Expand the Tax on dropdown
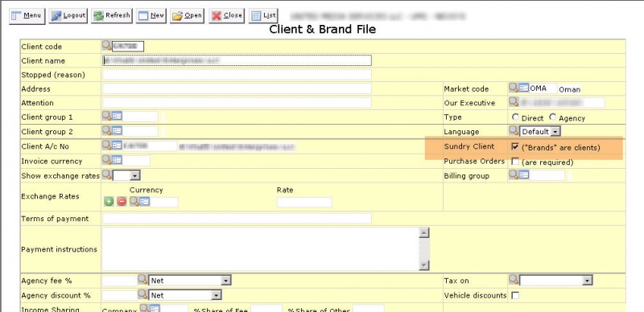This screenshot has width=644, height=312. tap(556, 281)
